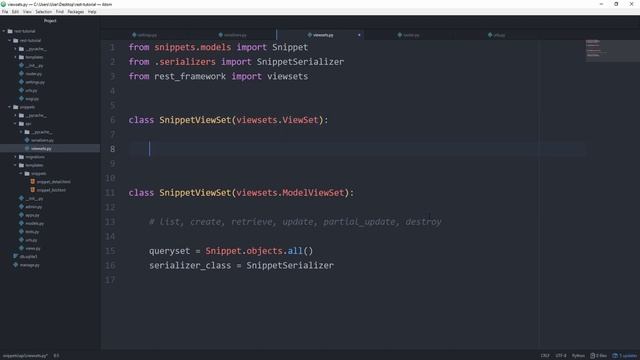Click Python grammar selector in status bar
The width and height of the screenshot is (640, 360).
[x=578, y=356]
